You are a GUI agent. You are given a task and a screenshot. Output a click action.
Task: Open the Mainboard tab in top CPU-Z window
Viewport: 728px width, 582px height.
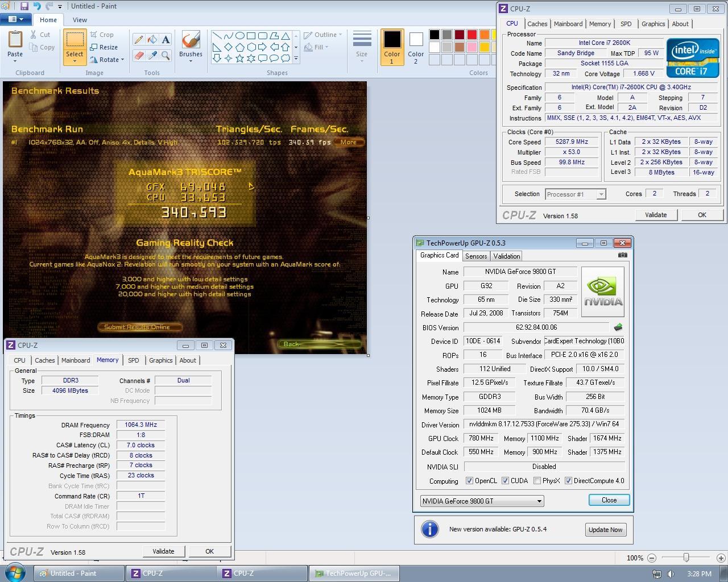tap(568, 24)
